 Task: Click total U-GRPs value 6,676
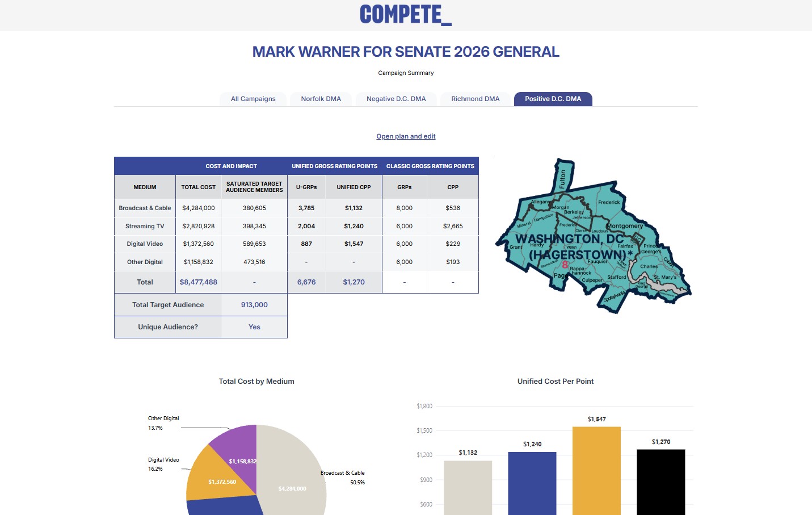306,282
